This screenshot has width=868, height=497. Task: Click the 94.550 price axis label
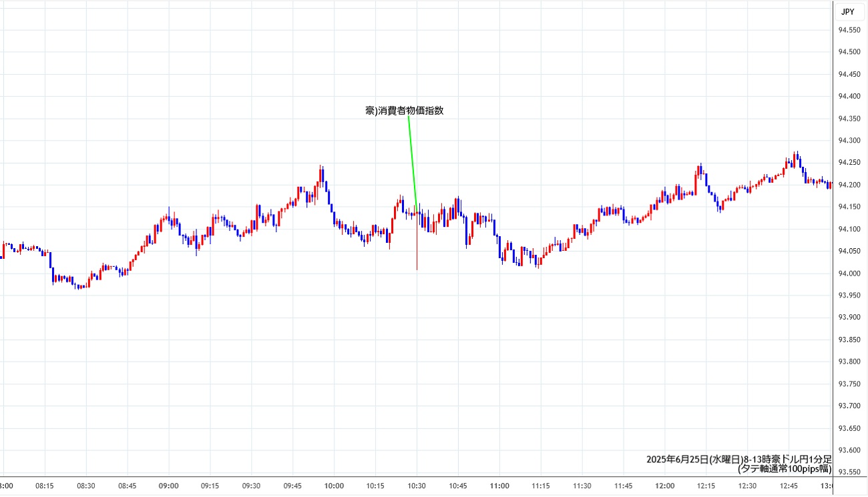849,30
